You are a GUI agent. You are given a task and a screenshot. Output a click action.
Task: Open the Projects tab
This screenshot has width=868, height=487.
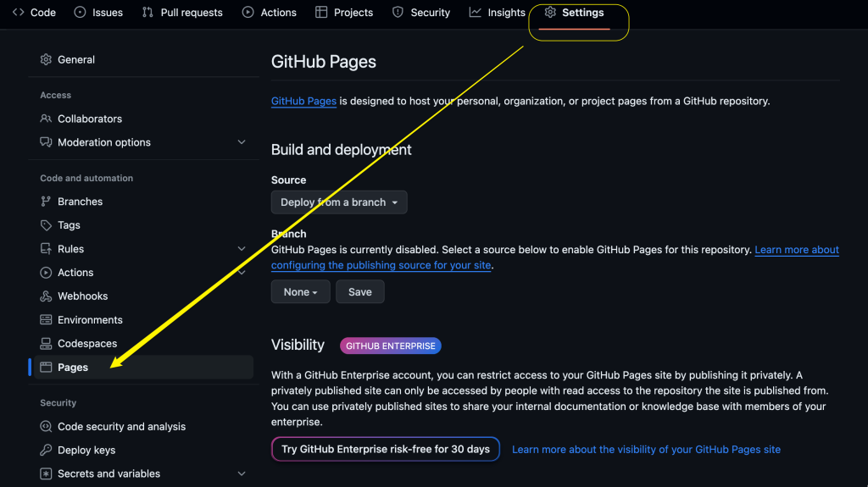(x=344, y=12)
